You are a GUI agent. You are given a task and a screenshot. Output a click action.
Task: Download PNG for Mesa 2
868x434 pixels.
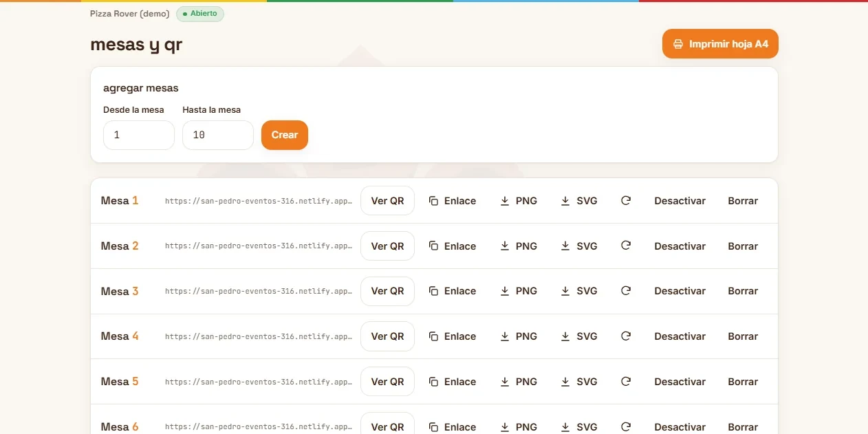[x=519, y=246]
